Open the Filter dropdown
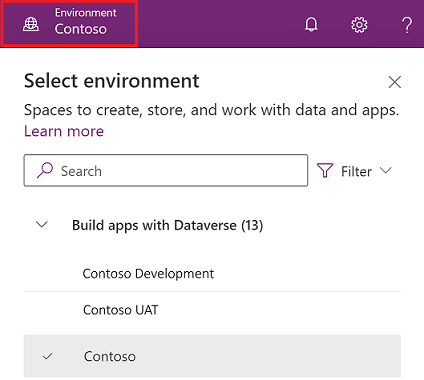424x380 pixels. coord(354,171)
